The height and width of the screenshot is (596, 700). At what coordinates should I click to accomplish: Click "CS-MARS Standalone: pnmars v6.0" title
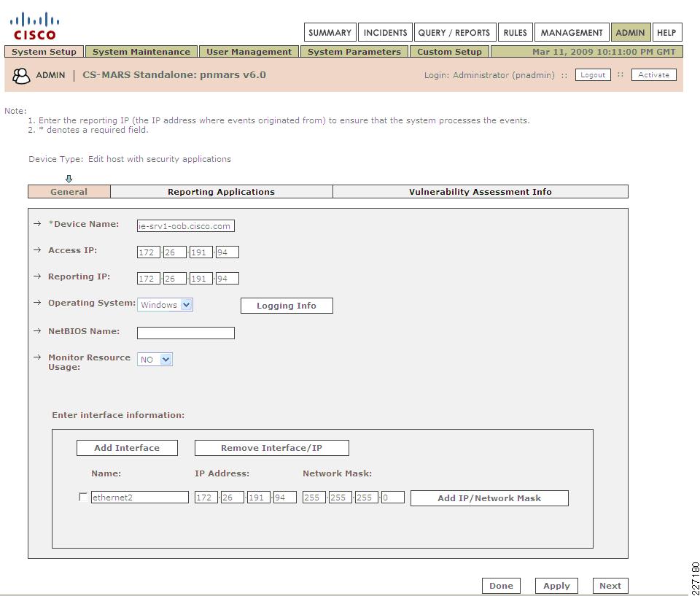(x=174, y=74)
